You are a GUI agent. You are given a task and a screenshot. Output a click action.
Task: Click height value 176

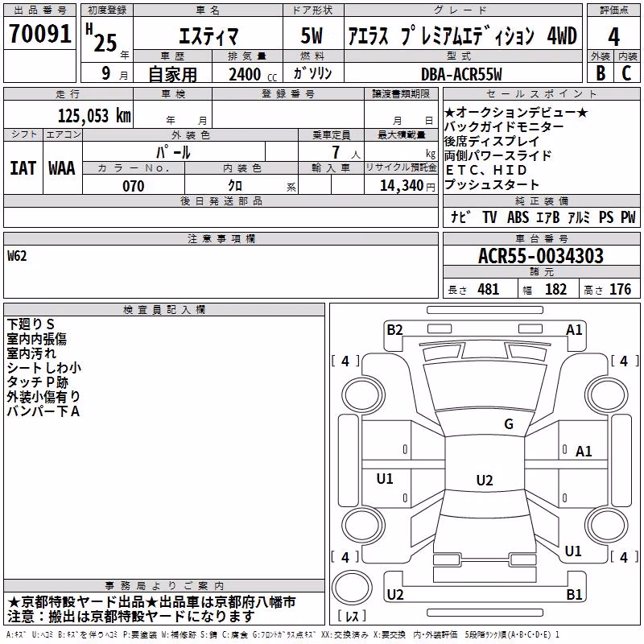click(x=620, y=290)
